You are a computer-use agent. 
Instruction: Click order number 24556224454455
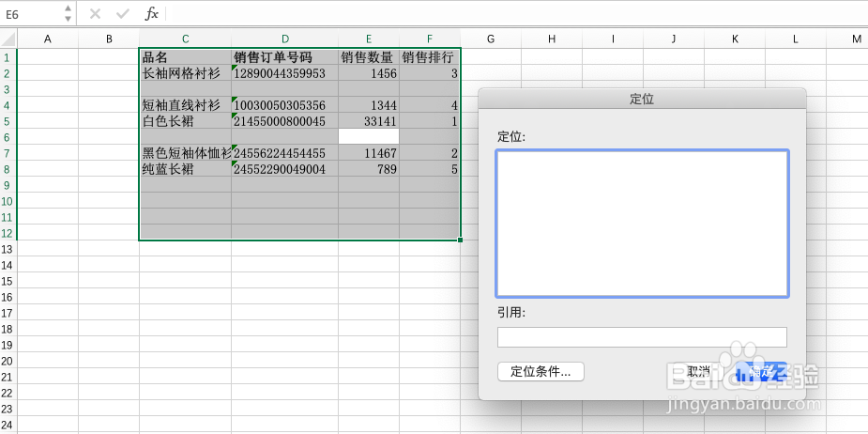click(x=285, y=153)
